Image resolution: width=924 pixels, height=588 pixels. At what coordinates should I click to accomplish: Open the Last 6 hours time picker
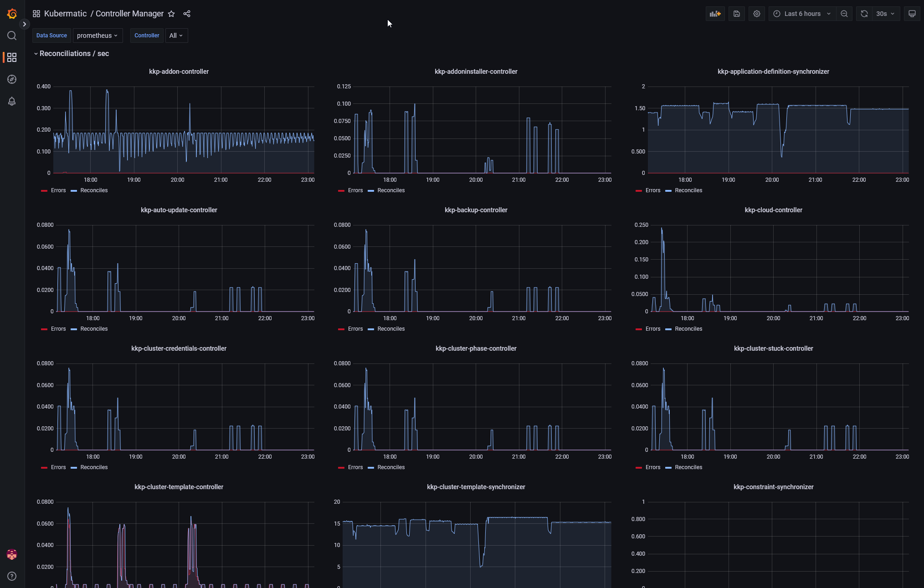[802, 14]
